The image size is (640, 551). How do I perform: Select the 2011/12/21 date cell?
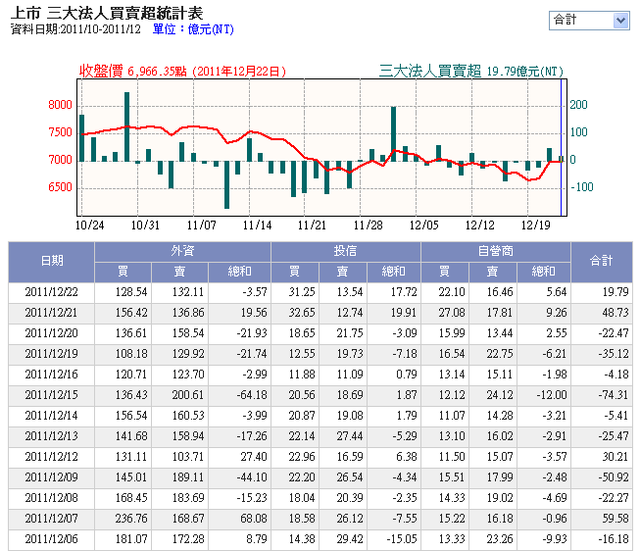point(51,313)
